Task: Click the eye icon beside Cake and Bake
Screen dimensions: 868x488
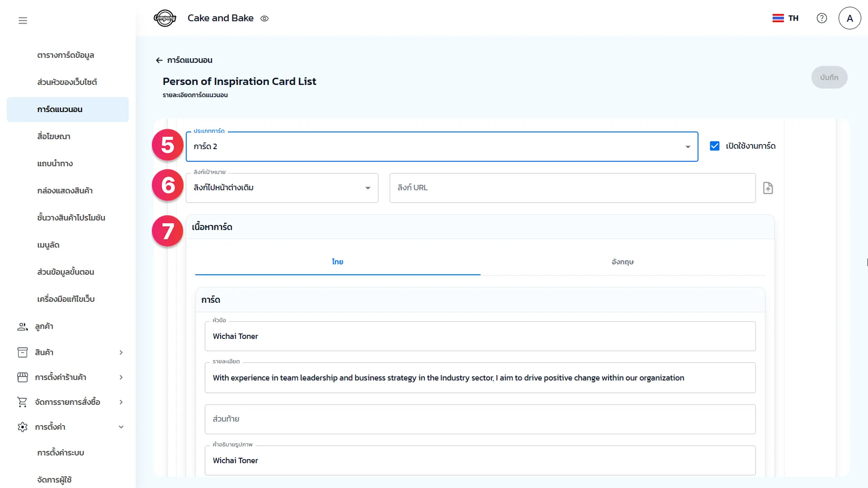Action: [264, 19]
